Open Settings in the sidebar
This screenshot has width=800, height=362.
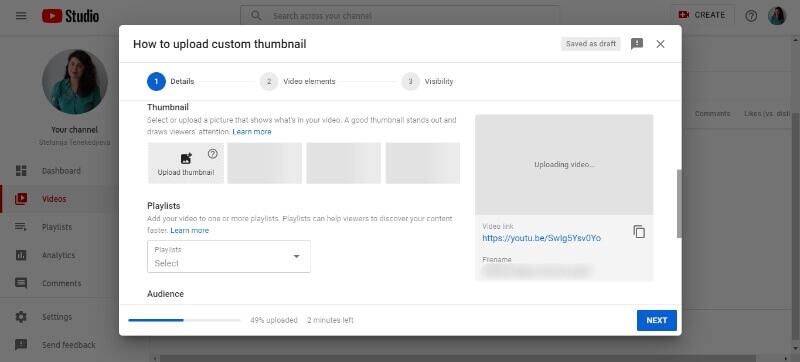point(60,317)
